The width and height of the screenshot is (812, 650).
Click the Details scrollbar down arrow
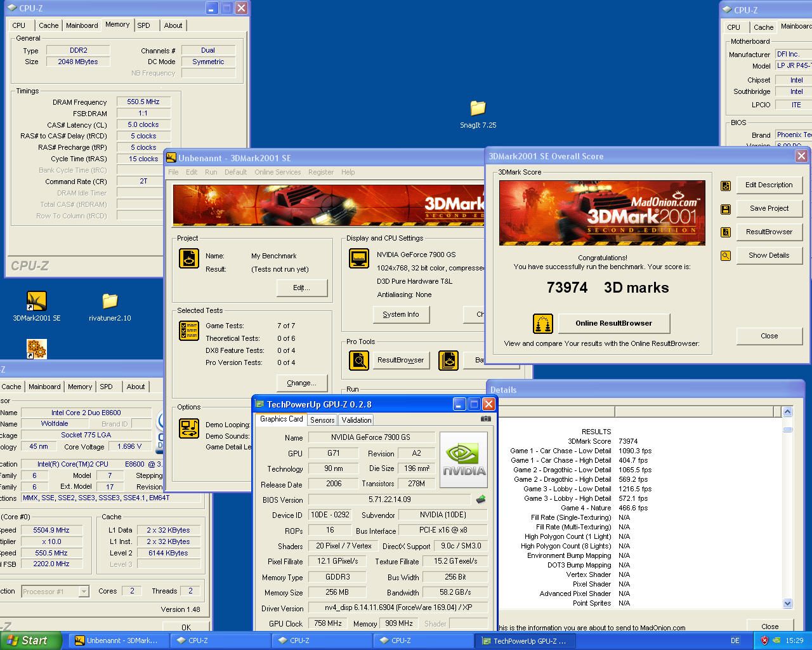point(788,604)
